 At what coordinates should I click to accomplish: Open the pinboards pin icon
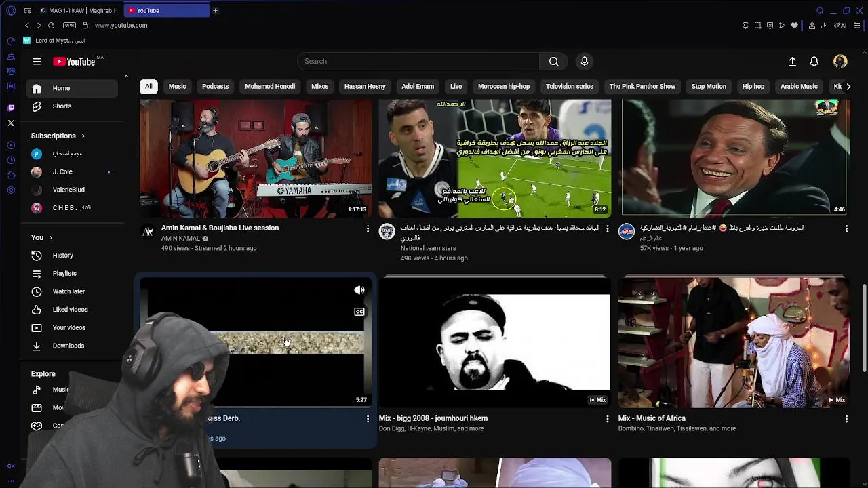click(745, 26)
